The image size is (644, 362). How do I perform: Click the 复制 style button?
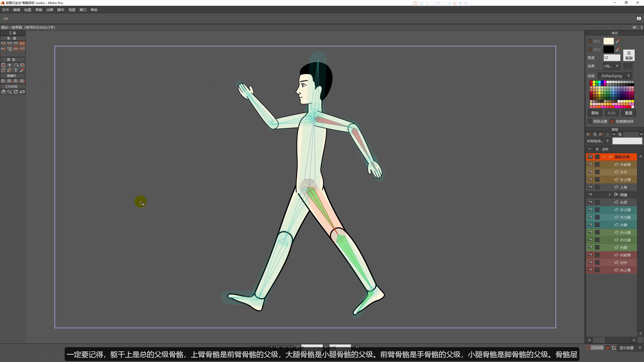595,113
